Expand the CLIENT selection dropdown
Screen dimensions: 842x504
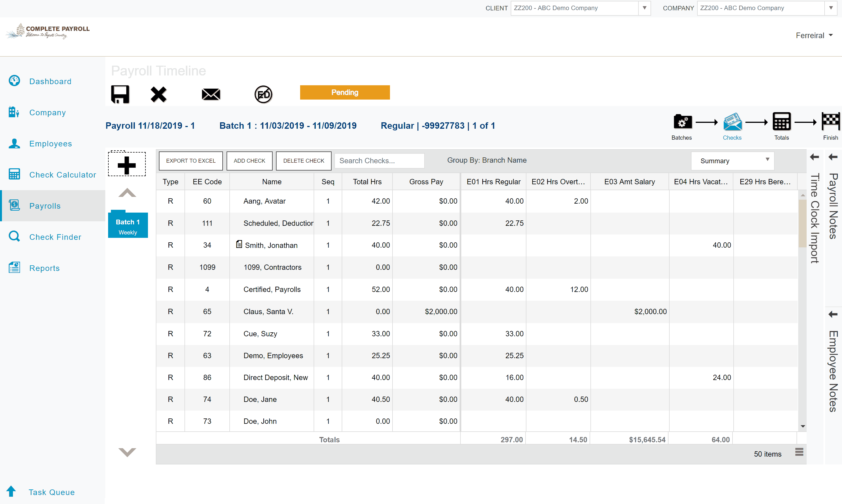pyautogui.click(x=644, y=8)
